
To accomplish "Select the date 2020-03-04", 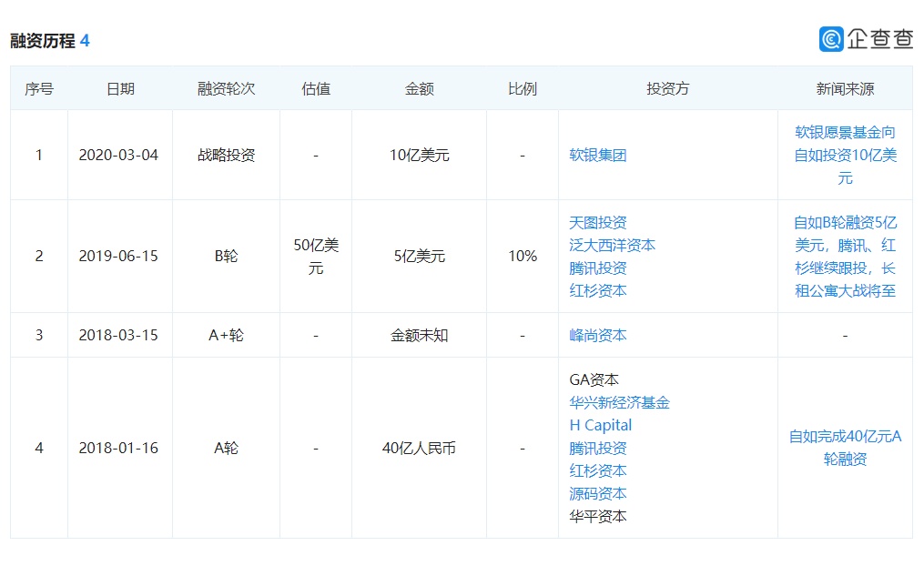I will pos(118,156).
